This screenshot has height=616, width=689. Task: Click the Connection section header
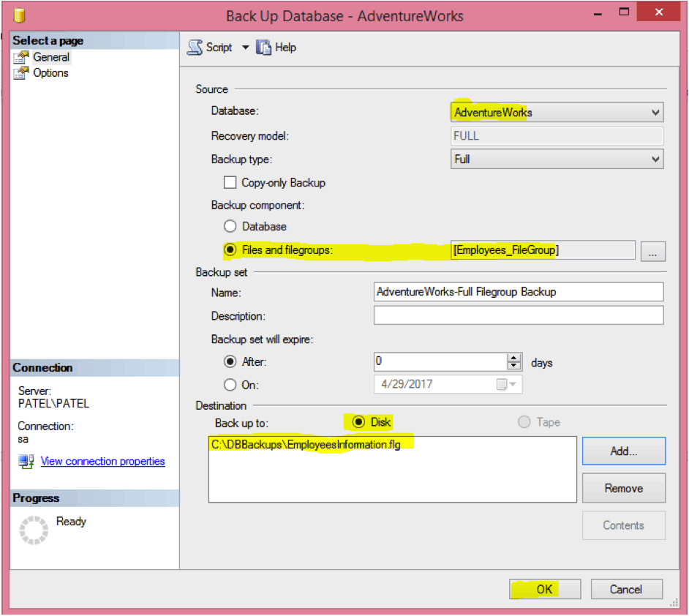94,368
